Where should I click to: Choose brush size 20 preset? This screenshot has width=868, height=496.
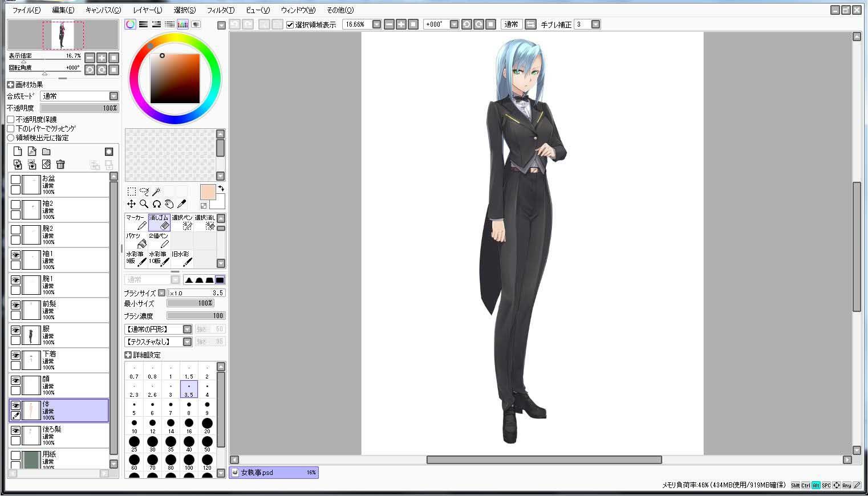pyautogui.click(x=207, y=425)
